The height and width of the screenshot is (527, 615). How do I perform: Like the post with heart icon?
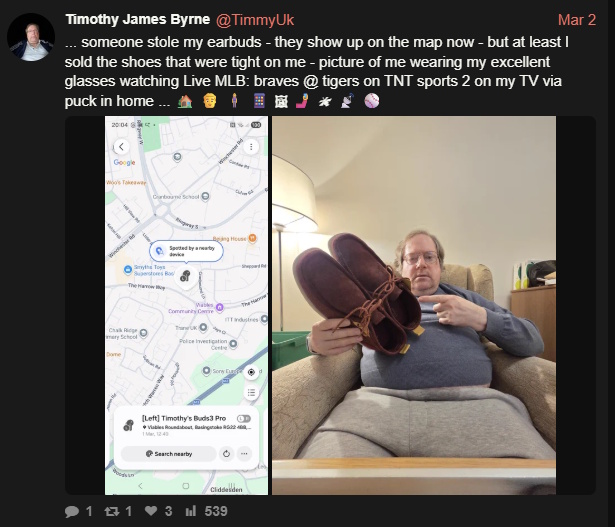[151, 511]
